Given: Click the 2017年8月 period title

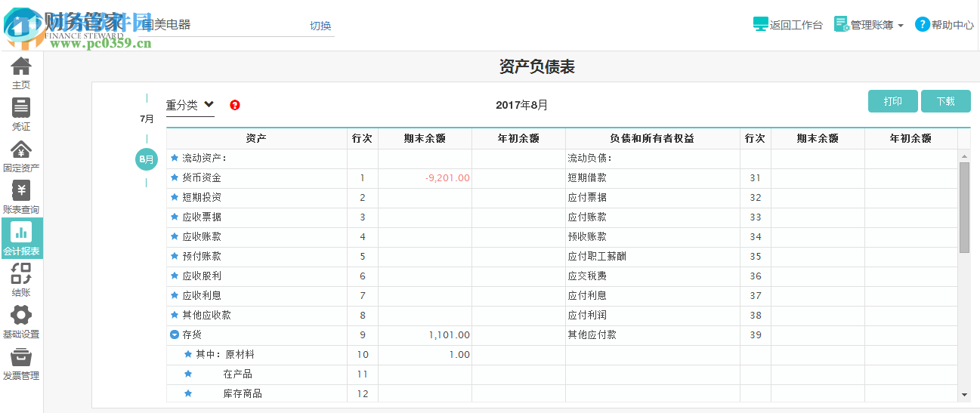Looking at the screenshot, I should click(522, 105).
